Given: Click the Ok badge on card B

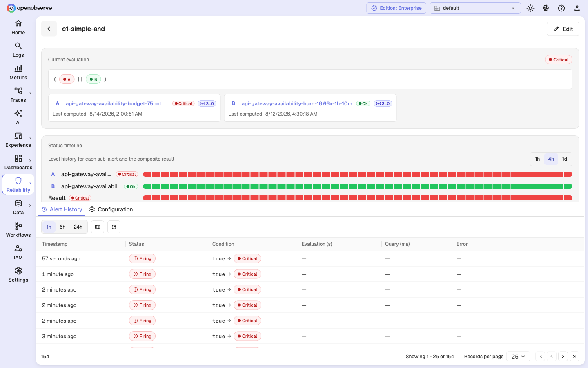Looking at the screenshot, I should [363, 103].
